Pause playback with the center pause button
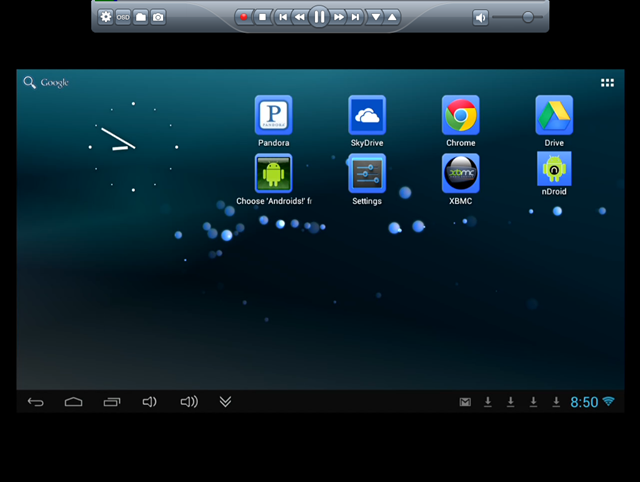Screen dimensions: 640x482 (x=319, y=17)
